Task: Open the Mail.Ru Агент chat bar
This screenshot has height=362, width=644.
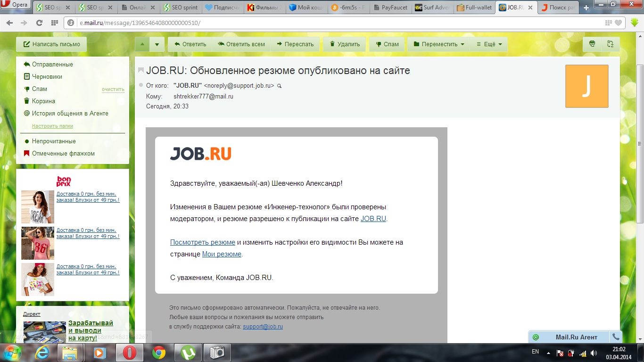Action: (x=570, y=337)
